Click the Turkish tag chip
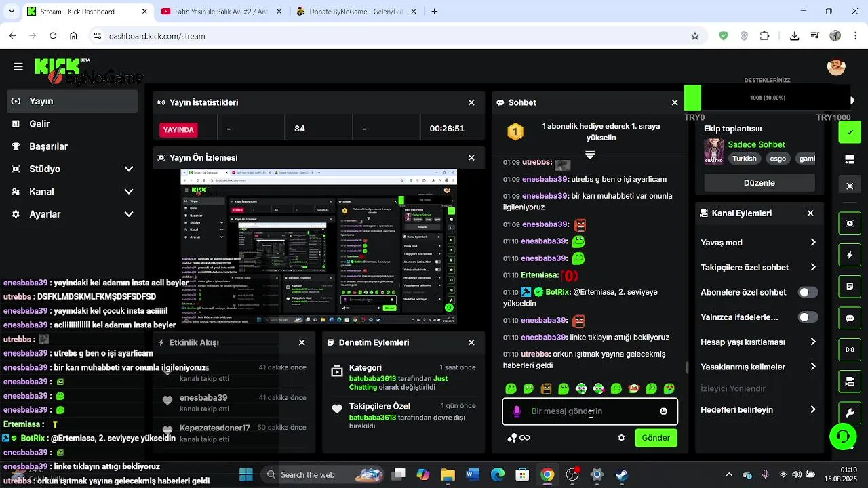 tap(745, 159)
